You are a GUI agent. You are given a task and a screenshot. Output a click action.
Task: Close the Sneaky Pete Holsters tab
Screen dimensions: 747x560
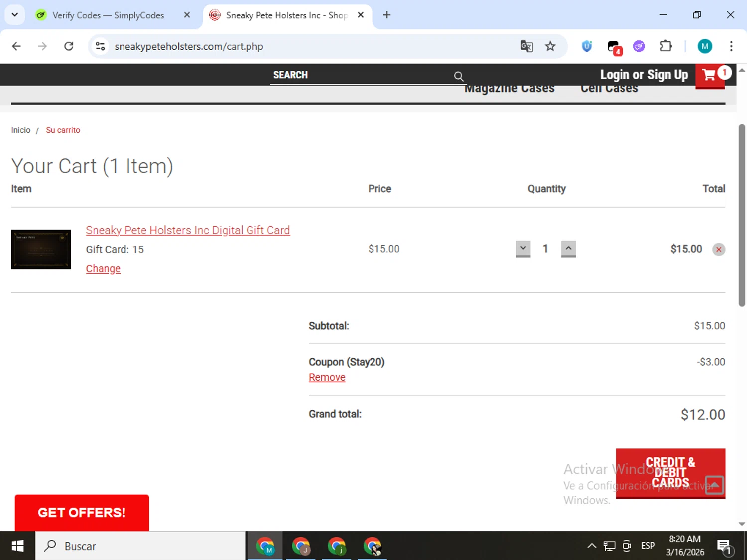point(361,15)
